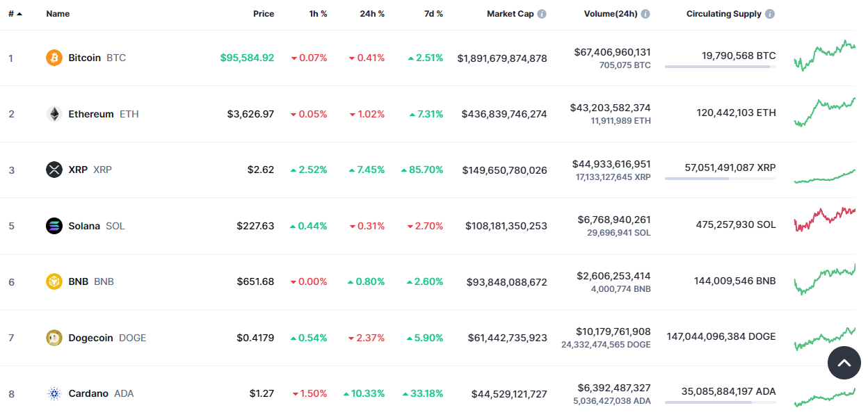This screenshot has width=868, height=417.
Task: Click the XRP logo icon
Action: [x=54, y=170]
